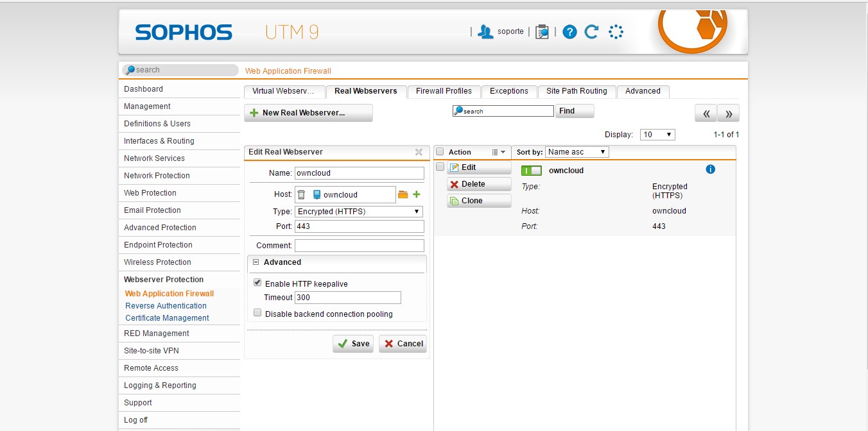Click the dotted circle activity icon
868x431 pixels.
[x=616, y=31]
